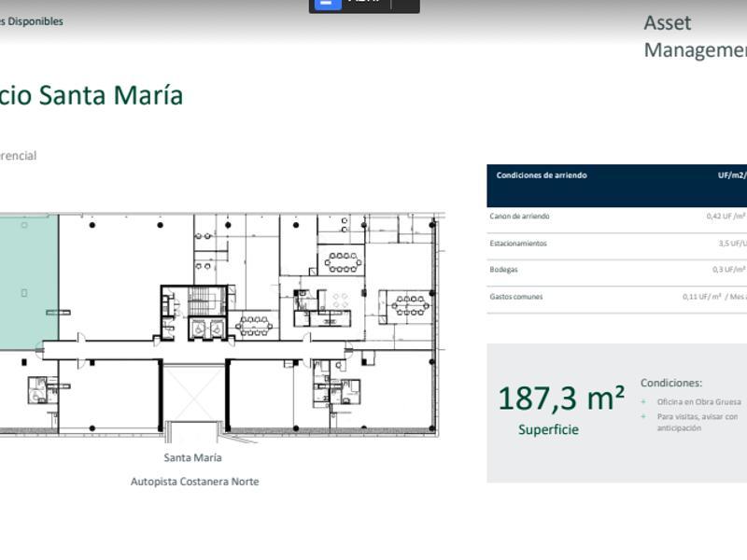Click the title text ending in "Santa María"

click(92, 95)
